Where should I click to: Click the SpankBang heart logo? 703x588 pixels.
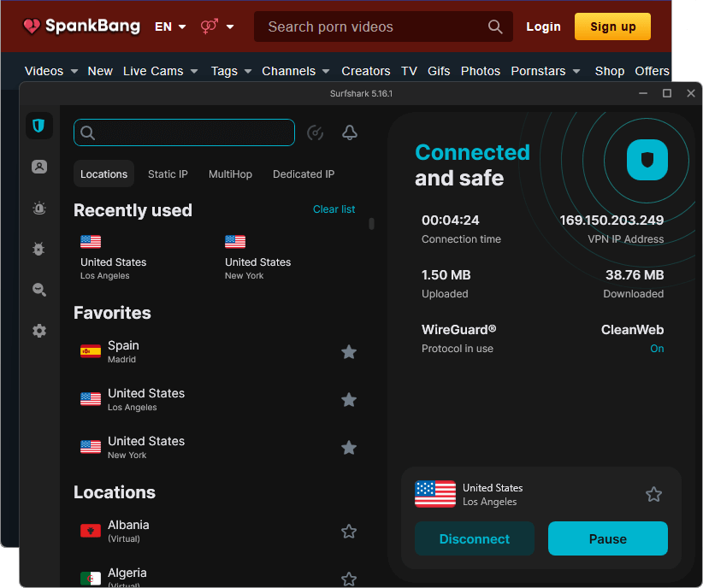point(32,26)
